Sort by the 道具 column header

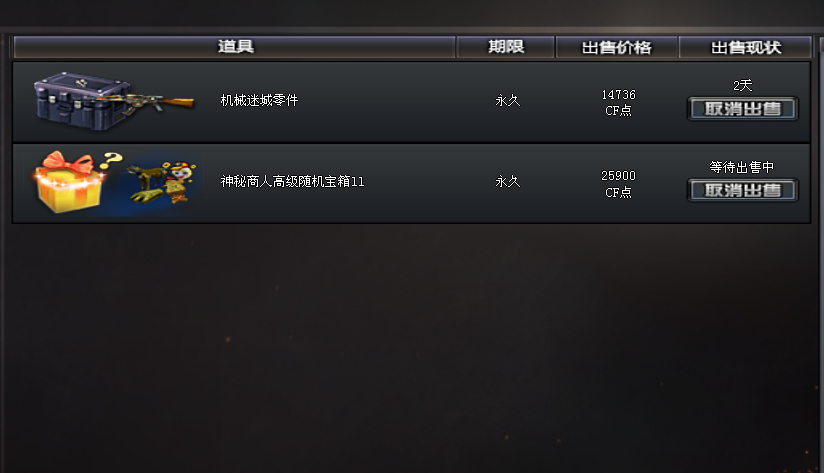[234, 47]
